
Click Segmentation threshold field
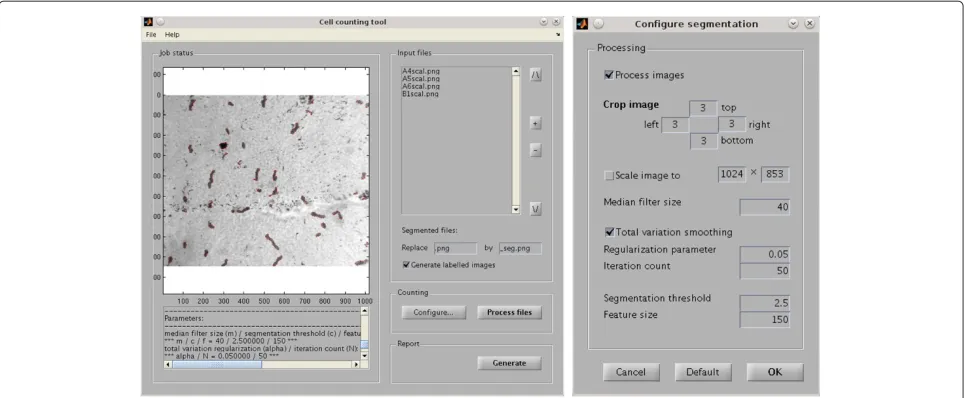[765, 303]
